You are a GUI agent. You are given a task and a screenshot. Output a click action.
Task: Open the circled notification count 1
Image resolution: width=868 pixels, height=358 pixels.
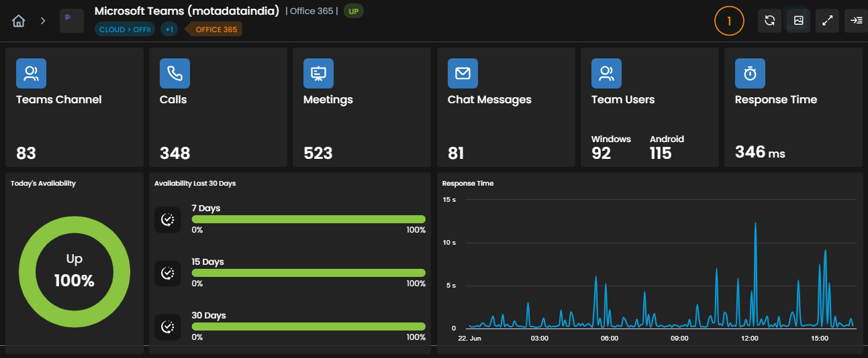730,21
